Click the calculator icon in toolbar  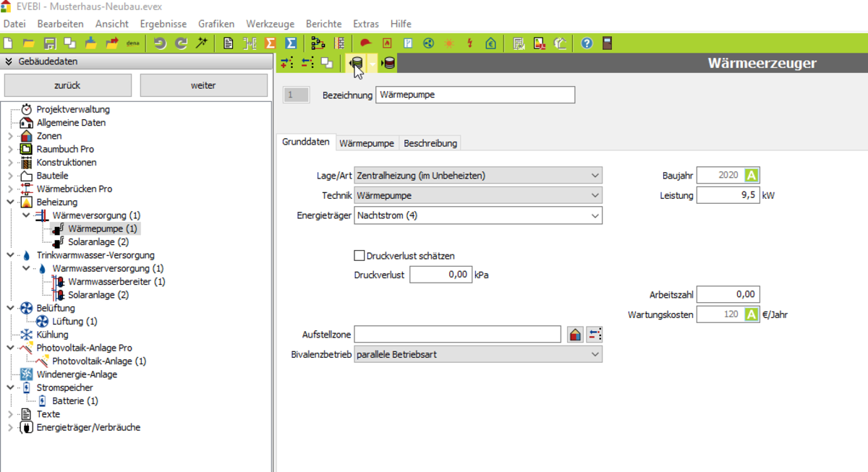click(x=607, y=43)
